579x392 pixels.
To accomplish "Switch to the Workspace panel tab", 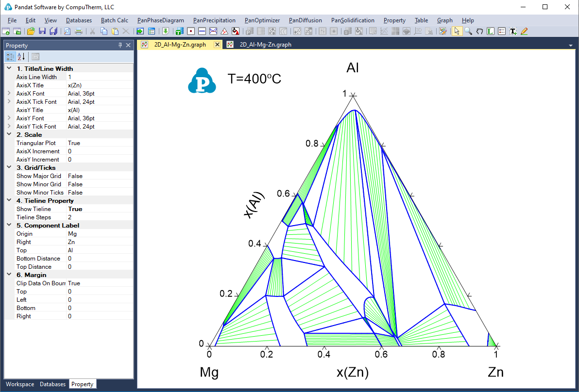I will [20, 384].
